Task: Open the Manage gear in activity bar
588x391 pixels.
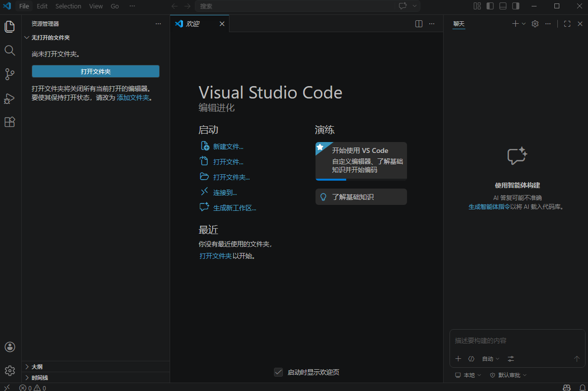Action: coord(10,371)
